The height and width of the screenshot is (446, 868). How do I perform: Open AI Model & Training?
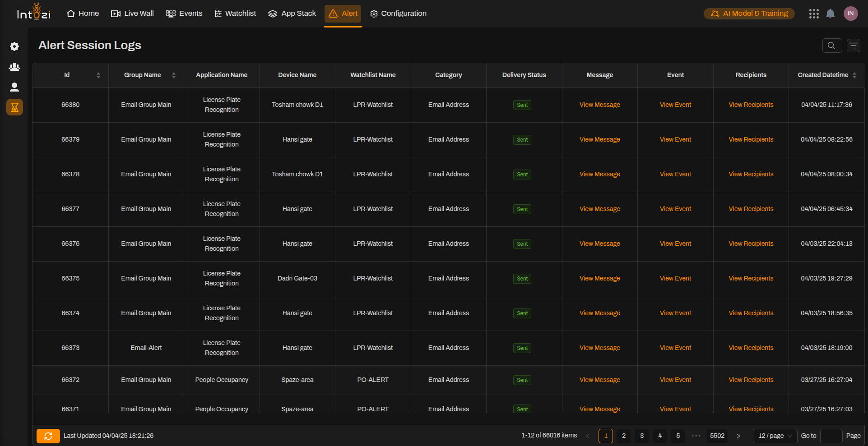(x=748, y=14)
